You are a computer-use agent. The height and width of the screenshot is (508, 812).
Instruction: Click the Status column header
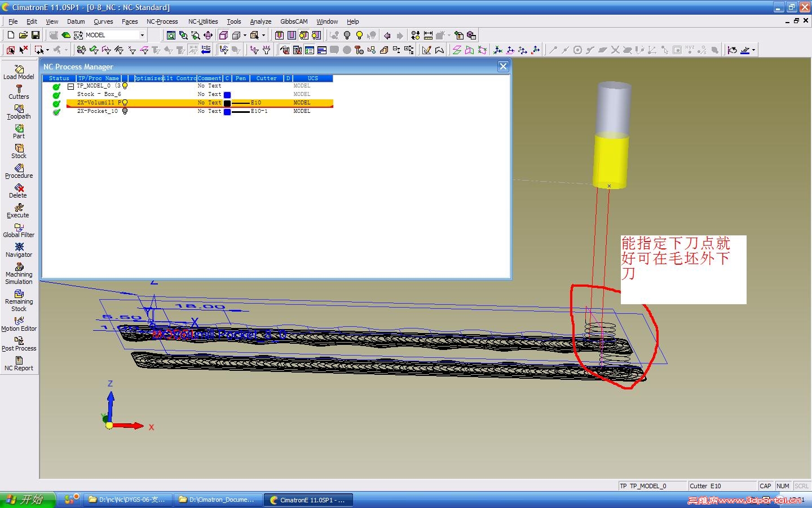59,78
